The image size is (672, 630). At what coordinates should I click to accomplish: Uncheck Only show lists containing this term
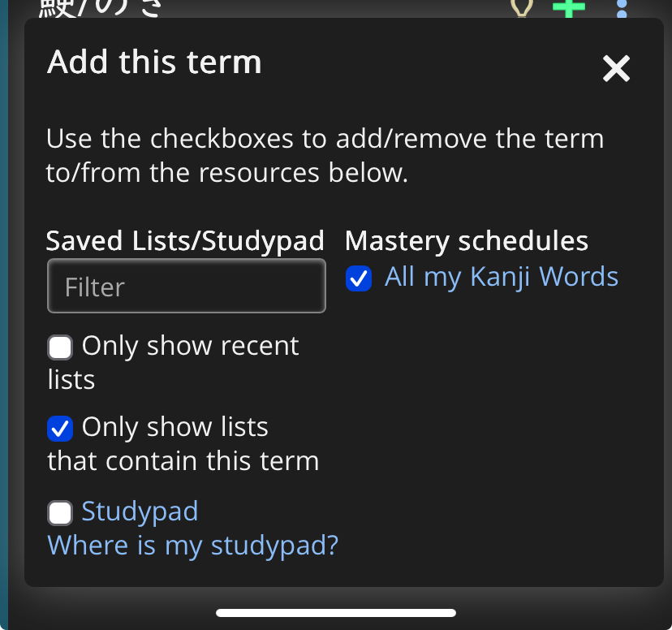[60, 428]
